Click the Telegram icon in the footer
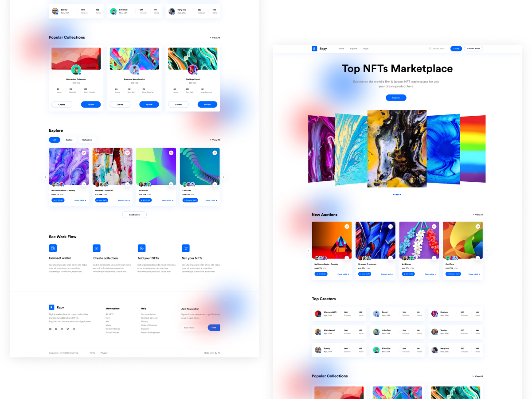532x399 pixels. 74,329
